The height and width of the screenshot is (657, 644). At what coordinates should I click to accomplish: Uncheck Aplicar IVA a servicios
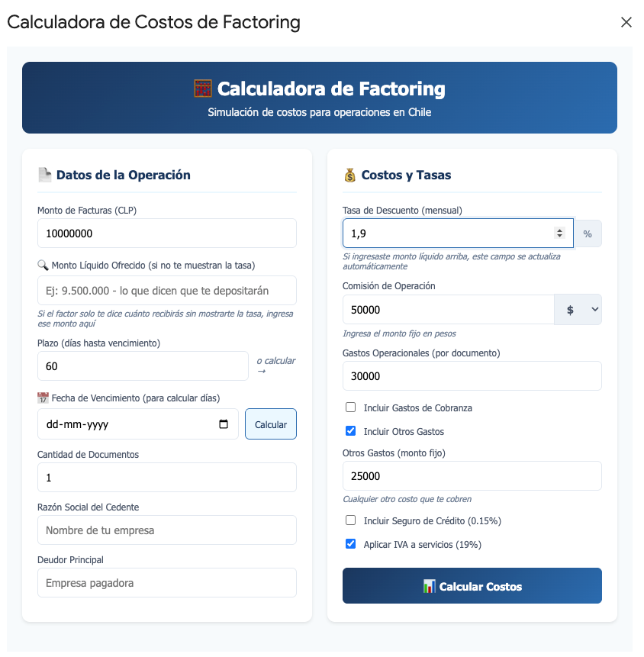click(x=350, y=543)
